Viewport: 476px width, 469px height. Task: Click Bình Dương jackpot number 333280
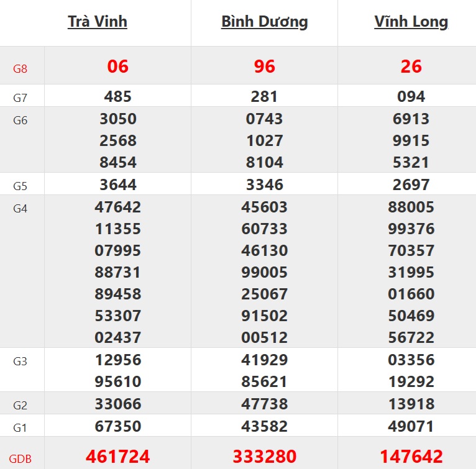(x=264, y=457)
